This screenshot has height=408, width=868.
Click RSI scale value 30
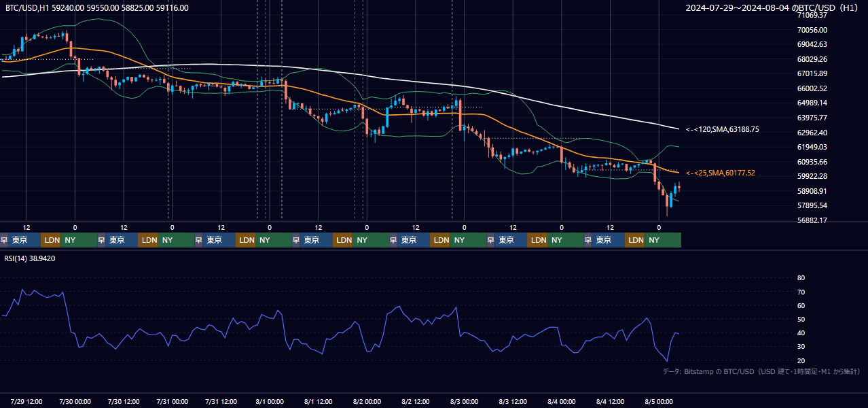(801, 346)
